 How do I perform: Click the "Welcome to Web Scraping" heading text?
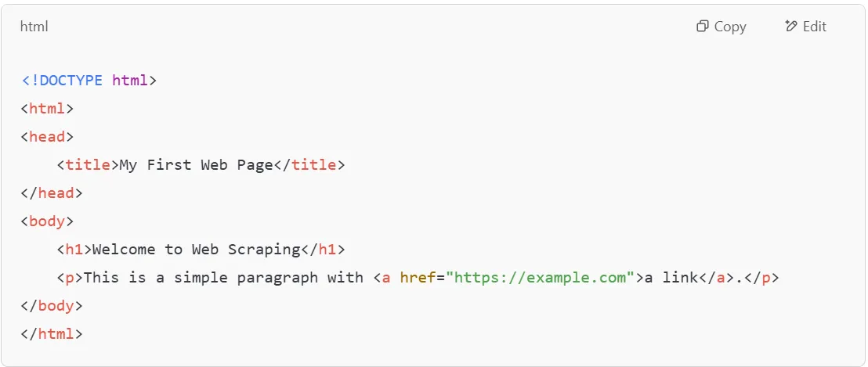196,250
